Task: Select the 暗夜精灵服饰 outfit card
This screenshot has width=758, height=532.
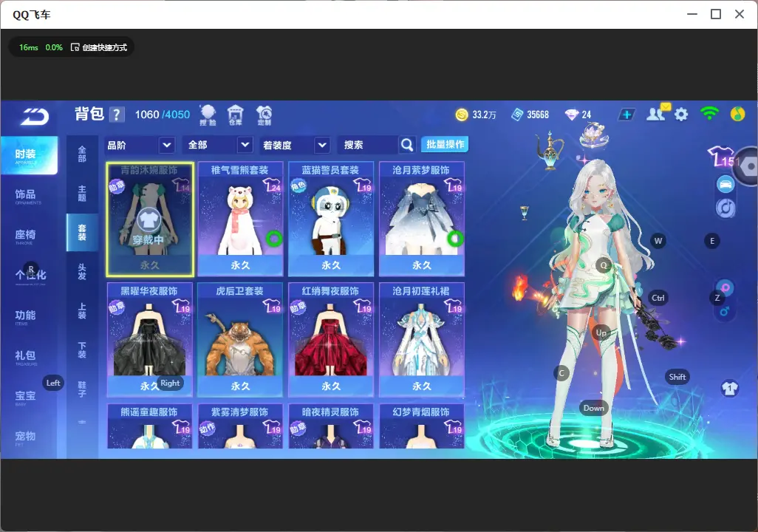Action: click(331, 426)
